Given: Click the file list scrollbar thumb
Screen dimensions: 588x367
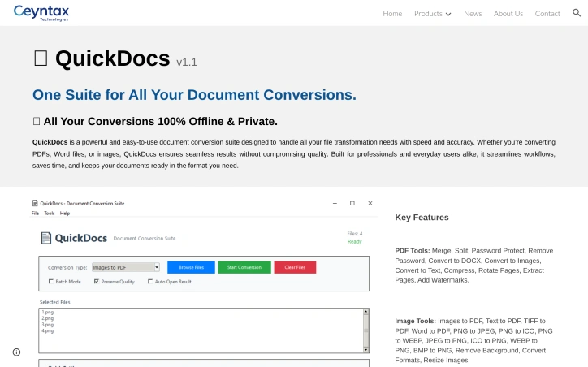Looking at the screenshot, I should tap(365, 330).
